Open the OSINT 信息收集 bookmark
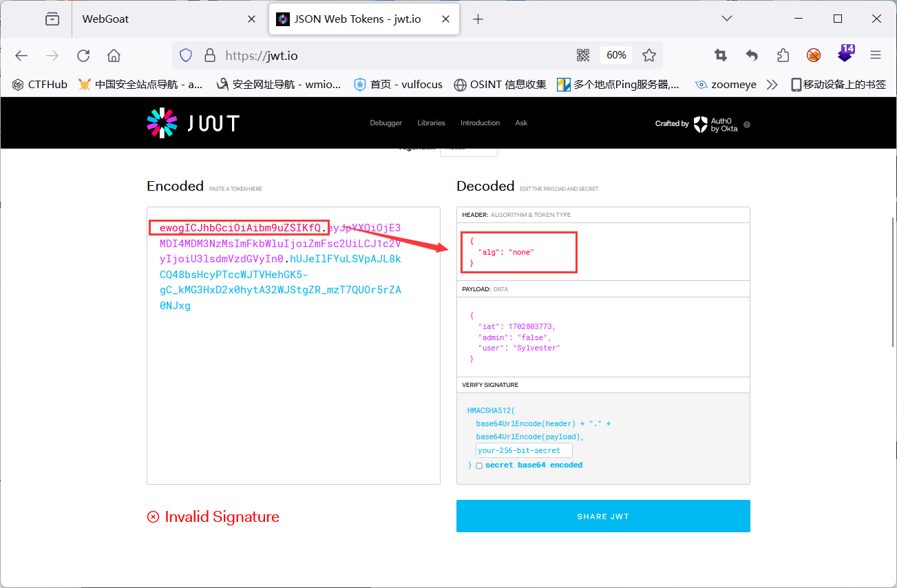Image resolution: width=897 pixels, height=588 pixels. click(x=500, y=84)
